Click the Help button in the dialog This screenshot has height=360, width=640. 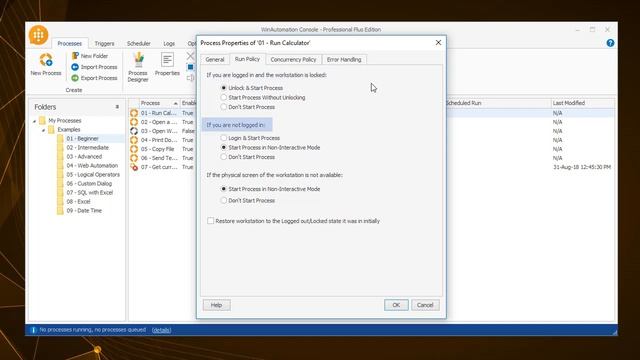pos(216,305)
